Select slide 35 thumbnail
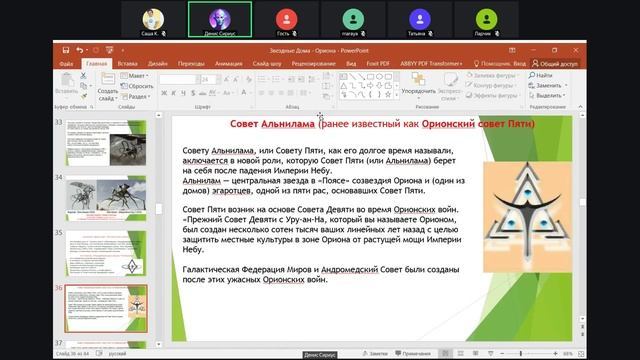640x360 pixels. [106, 253]
